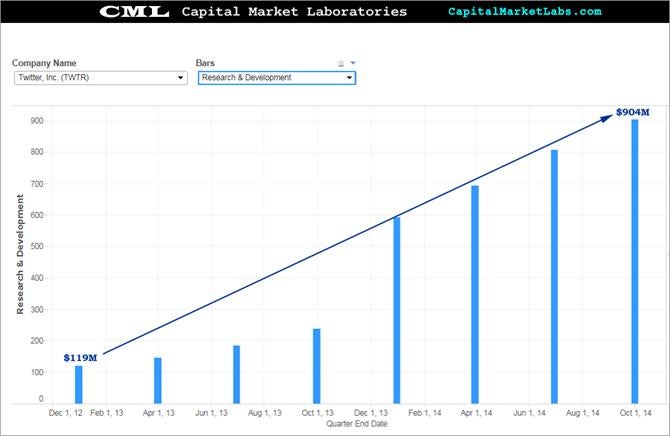Click the CML logo in the header
This screenshot has height=436, width=670.
click(x=134, y=12)
